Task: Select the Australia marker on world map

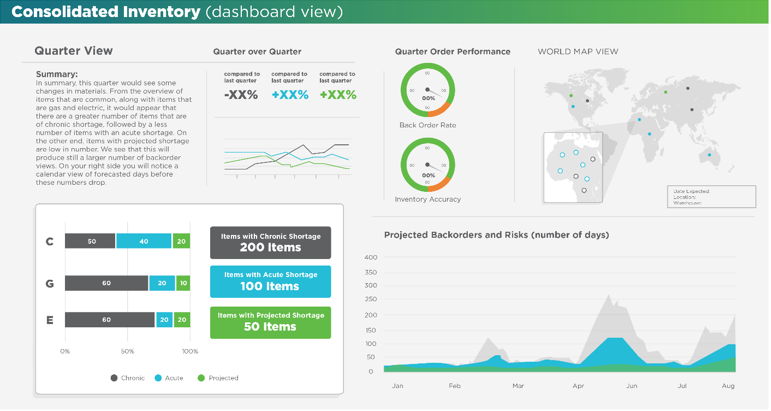Action: (711, 155)
